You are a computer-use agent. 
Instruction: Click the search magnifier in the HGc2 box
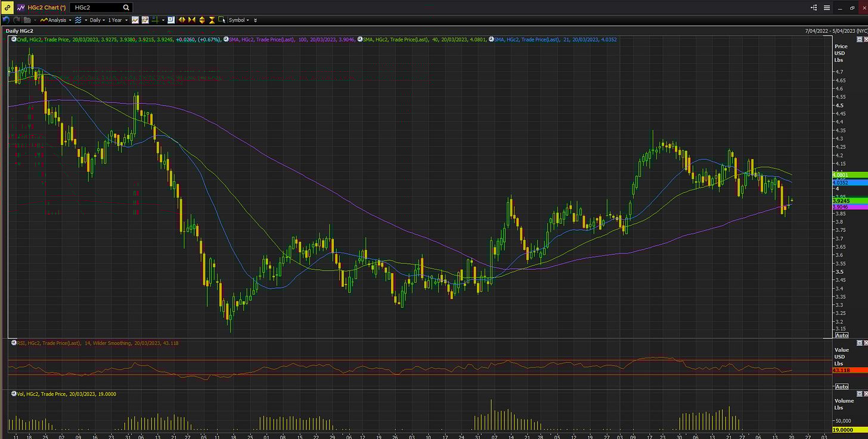coord(126,8)
